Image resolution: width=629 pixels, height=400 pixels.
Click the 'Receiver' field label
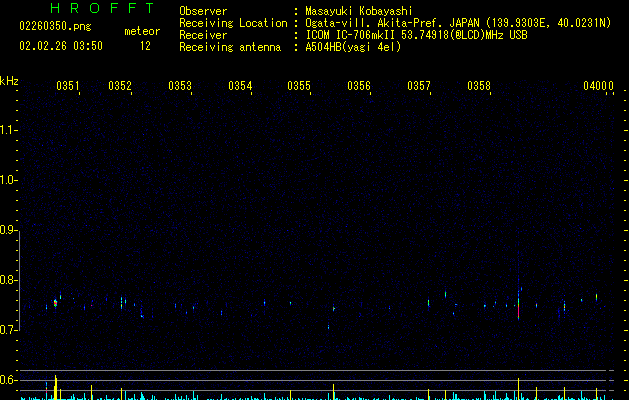tap(203, 35)
